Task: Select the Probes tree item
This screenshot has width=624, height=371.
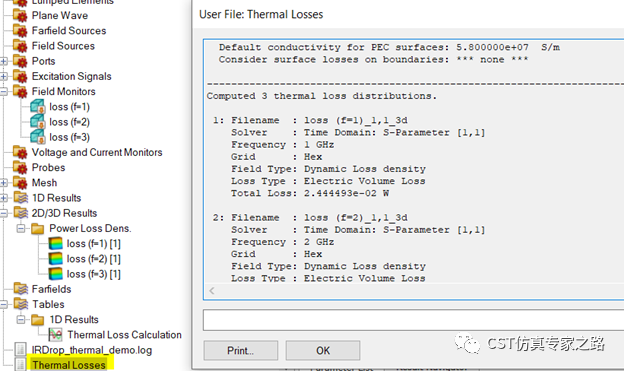Action: pyautogui.click(x=48, y=168)
